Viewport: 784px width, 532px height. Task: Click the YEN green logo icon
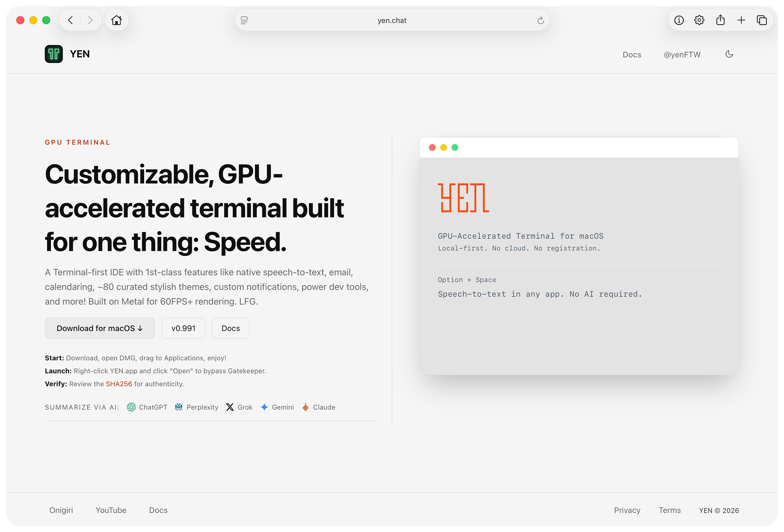point(54,54)
